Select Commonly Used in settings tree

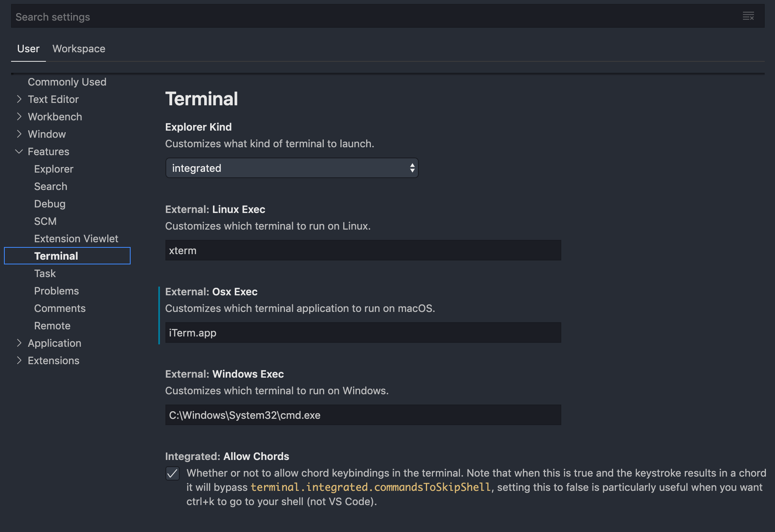[x=67, y=82]
